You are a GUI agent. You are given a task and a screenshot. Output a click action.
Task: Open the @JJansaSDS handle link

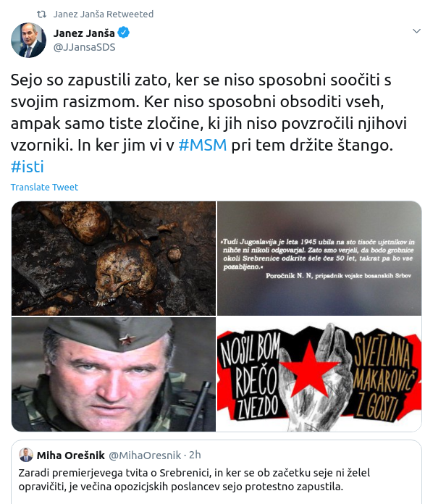coord(84,47)
